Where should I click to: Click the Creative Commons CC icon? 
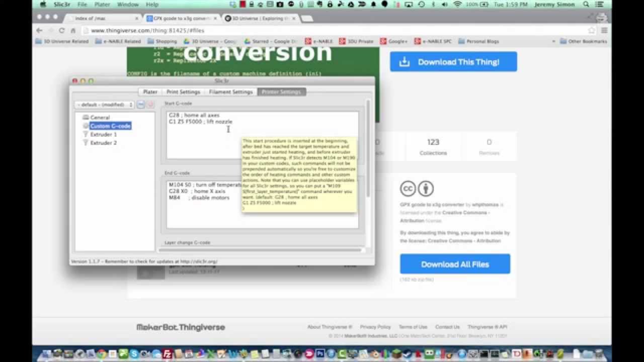tap(408, 189)
